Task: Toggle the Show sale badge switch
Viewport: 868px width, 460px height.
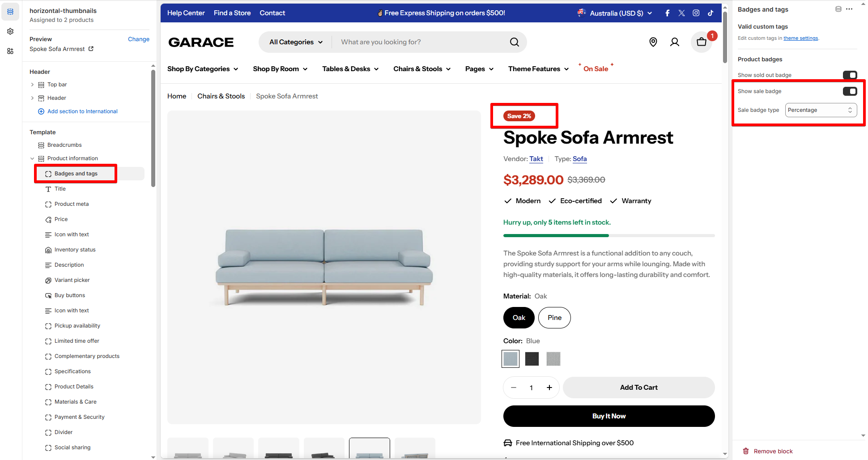Action: click(x=850, y=91)
